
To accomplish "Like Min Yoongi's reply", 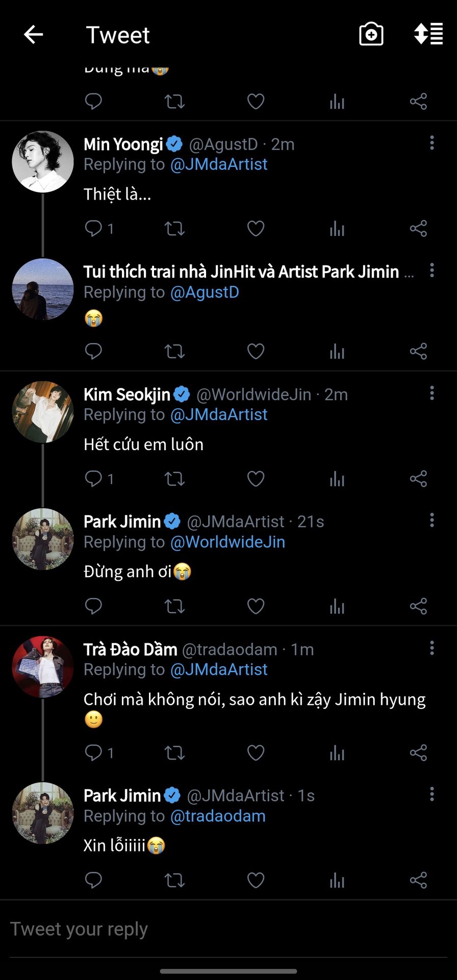I will [x=256, y=229].
